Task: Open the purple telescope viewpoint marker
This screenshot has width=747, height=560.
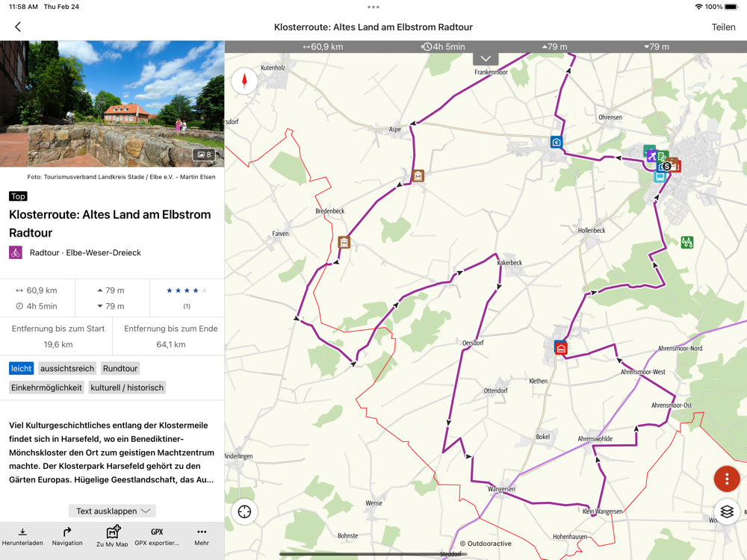Action: [651, 155]
